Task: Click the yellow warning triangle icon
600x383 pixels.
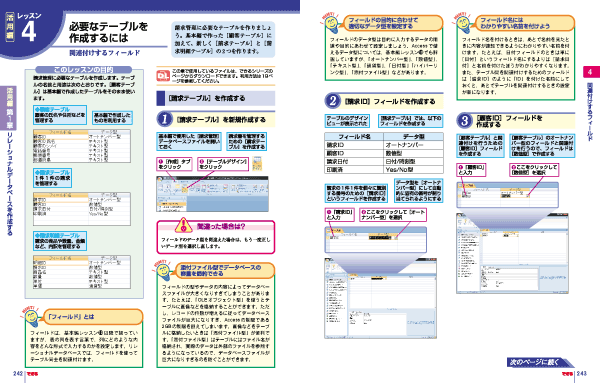Action: pyautogui.click(x=184, y=225)
